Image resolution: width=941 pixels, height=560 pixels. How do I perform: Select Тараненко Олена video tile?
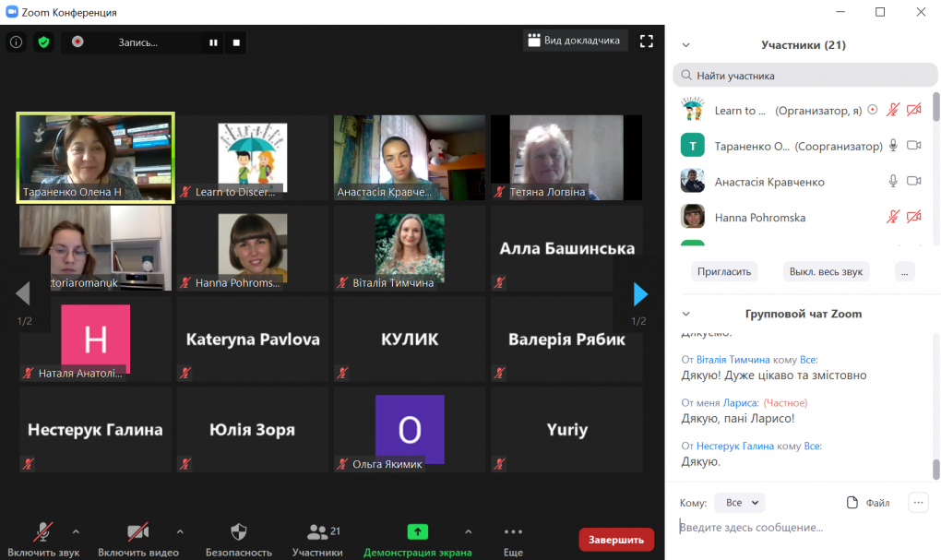point(95,157)
